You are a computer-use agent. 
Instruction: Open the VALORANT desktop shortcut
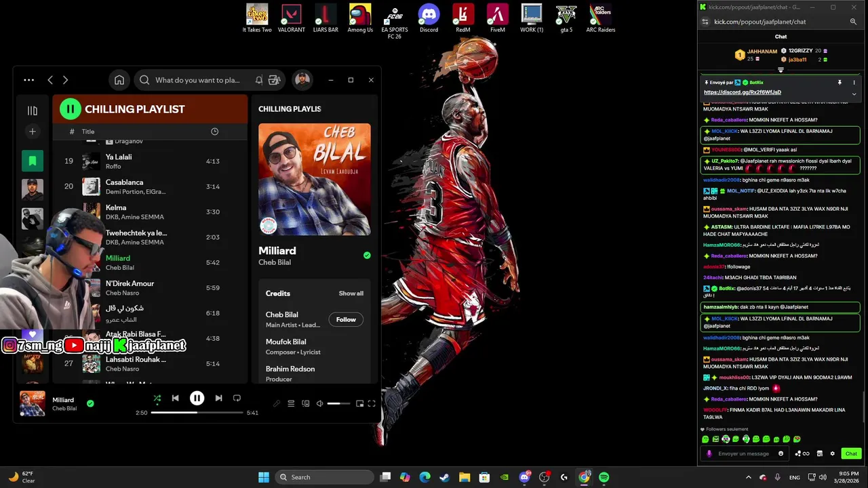tap(292, 18)
